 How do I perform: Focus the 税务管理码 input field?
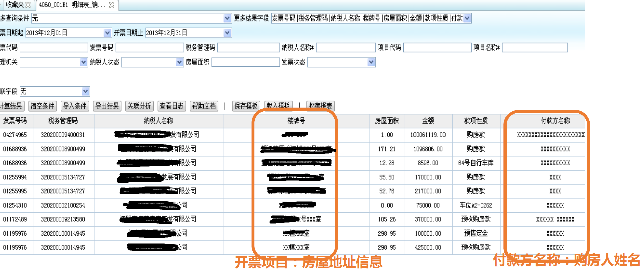click(x=249, y=48)
